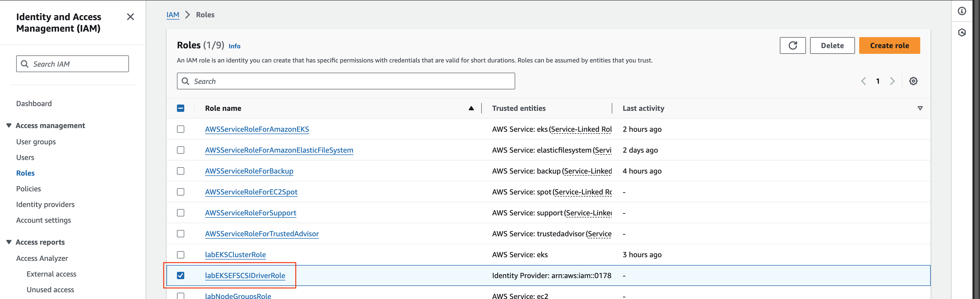
Task: Click 'Identity Provider: arn:aws:iam::0178' cell
Action: [x=552, y=275]
